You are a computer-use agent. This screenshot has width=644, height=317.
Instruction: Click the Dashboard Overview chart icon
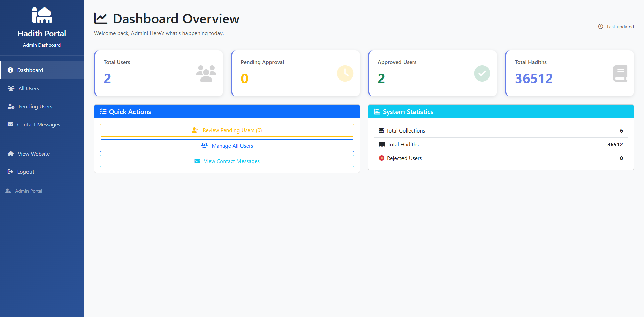point(101,19)
